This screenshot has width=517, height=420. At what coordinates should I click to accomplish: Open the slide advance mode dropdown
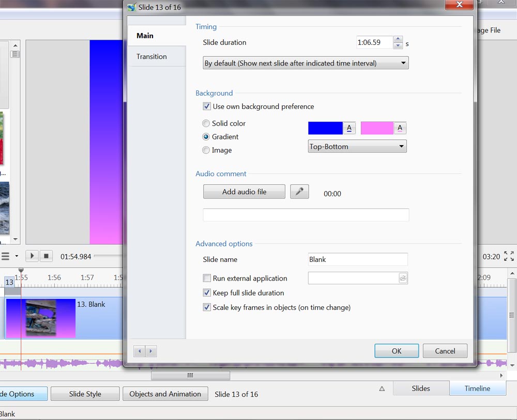click(306, 63)
